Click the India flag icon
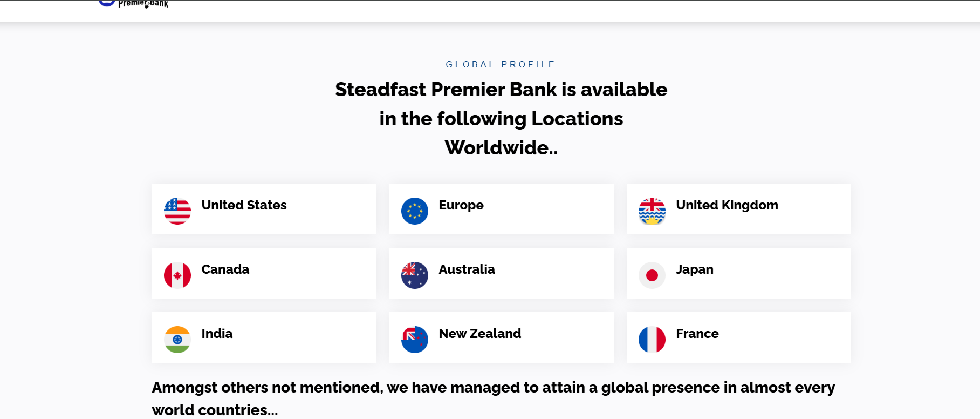The image size is (980, 419). click(x=177, y=340)
